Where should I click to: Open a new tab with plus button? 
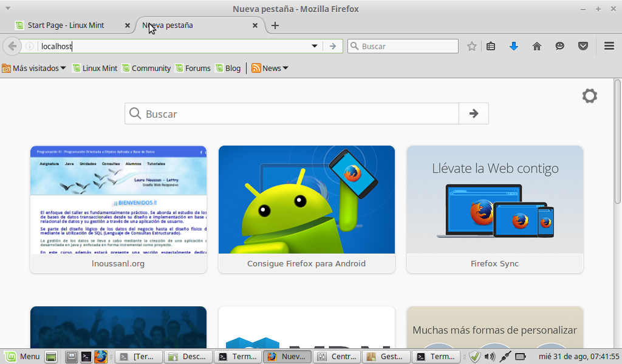275,25
